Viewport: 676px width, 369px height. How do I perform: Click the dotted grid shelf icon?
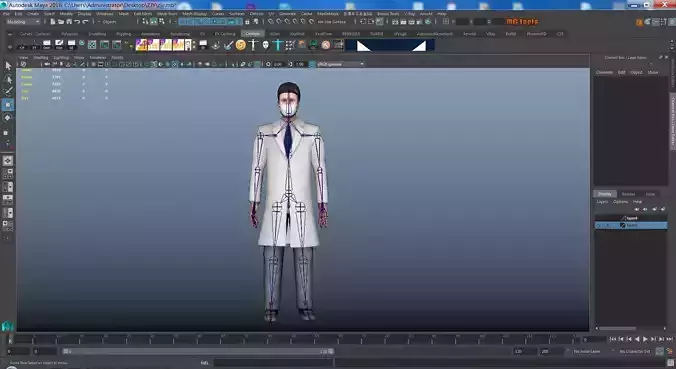coord(290,45)
